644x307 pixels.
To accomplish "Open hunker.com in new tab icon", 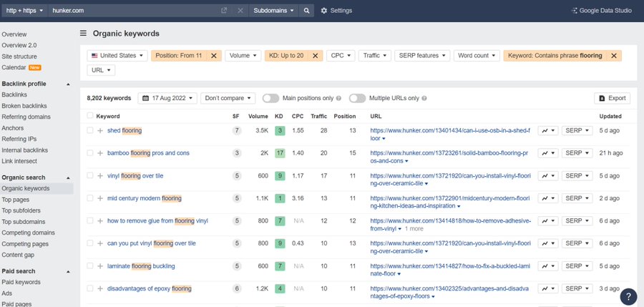I will click(224, 11).
